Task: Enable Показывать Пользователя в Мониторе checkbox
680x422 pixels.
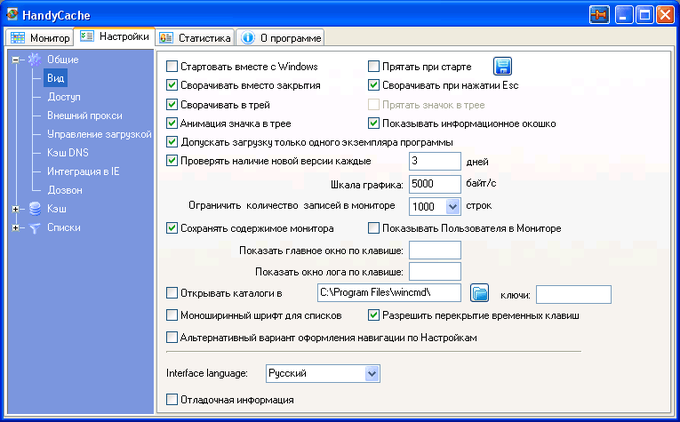Action: pos(373,228)
